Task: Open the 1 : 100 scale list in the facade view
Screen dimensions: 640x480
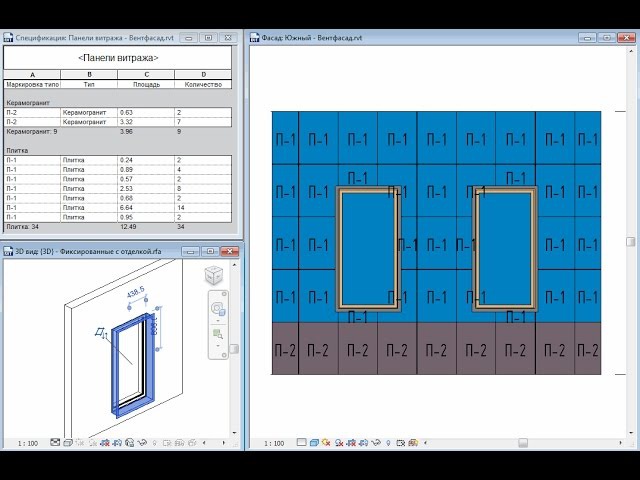Action: [x=274, y=443]
